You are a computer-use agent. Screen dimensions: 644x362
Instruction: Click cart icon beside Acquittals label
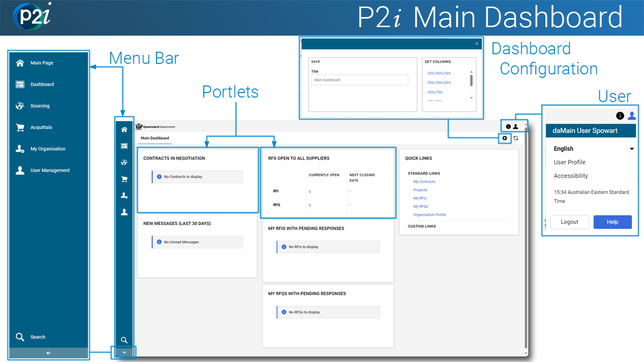point(20,128)
